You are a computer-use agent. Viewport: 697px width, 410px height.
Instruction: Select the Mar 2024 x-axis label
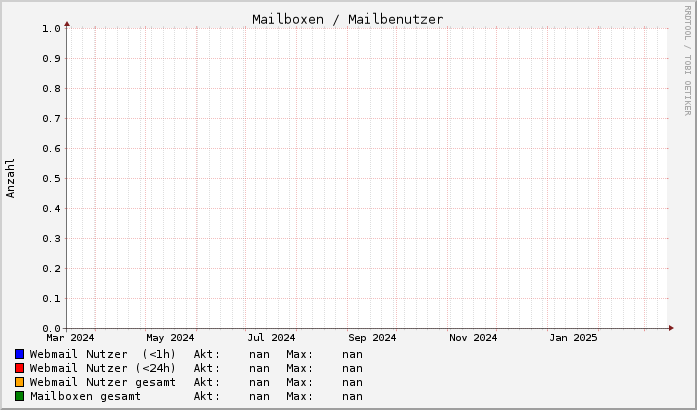coord(70,338)
